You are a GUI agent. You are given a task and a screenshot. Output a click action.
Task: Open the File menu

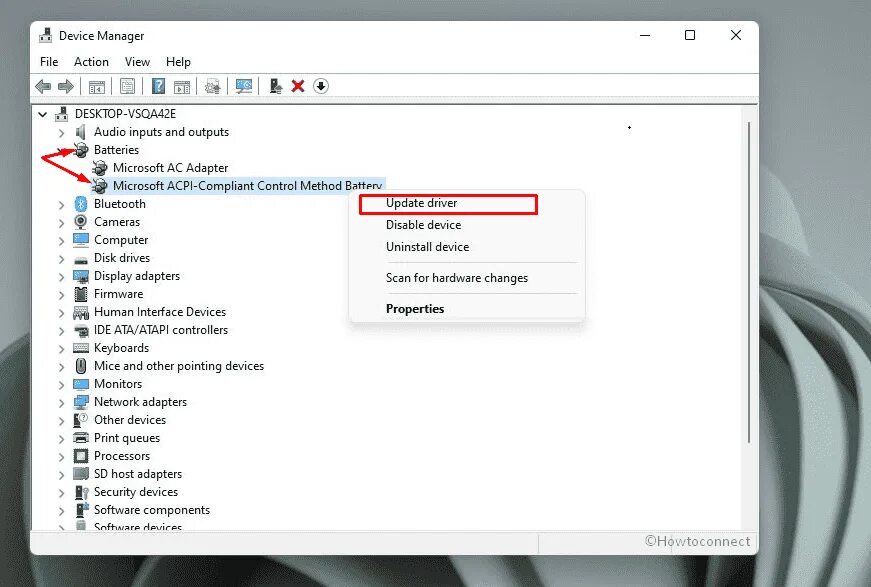(x=49, y=62)
